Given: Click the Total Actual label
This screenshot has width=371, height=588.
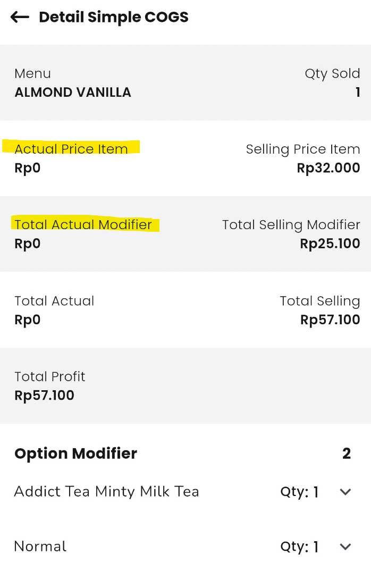Looking at the screenshot, I should 54,301.
